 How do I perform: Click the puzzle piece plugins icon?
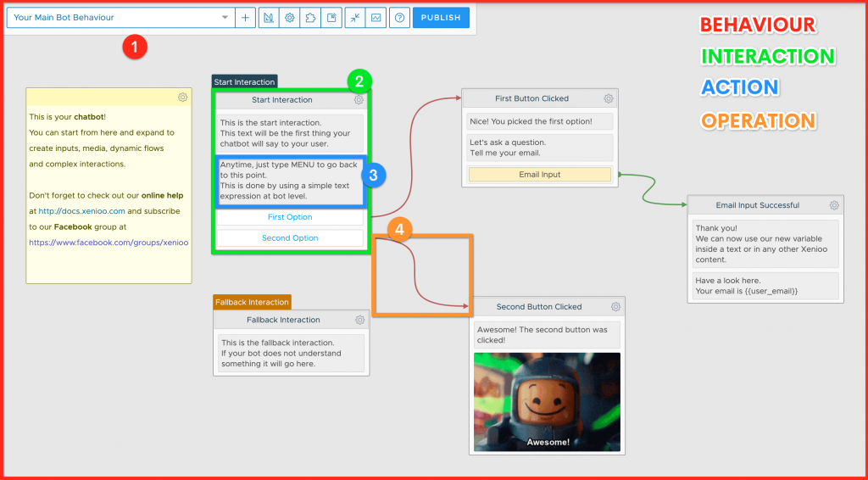[310, 18]
